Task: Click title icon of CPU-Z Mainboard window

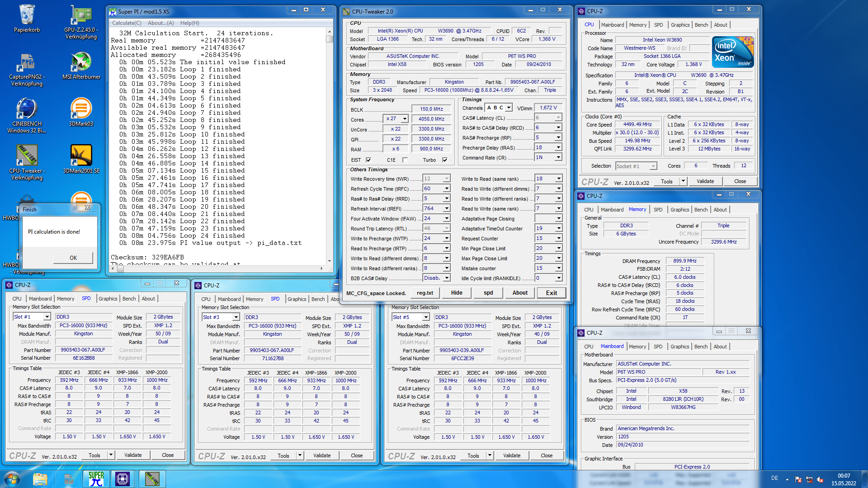Action: [581, 333]
